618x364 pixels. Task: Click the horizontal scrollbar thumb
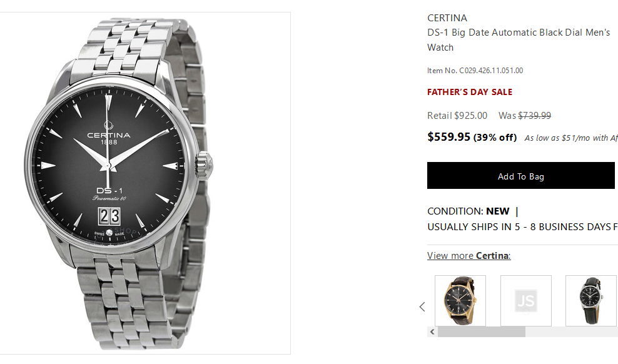click(481, 332)
